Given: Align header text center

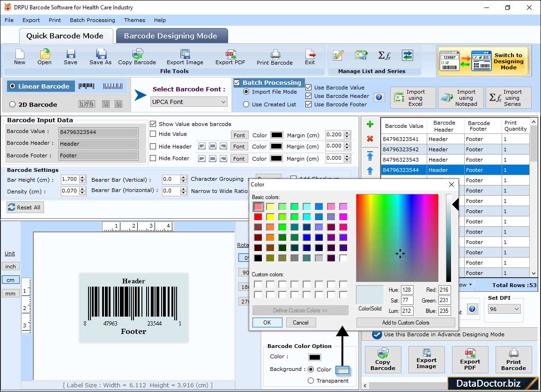Looking at the screenshot, I should 213,146.
